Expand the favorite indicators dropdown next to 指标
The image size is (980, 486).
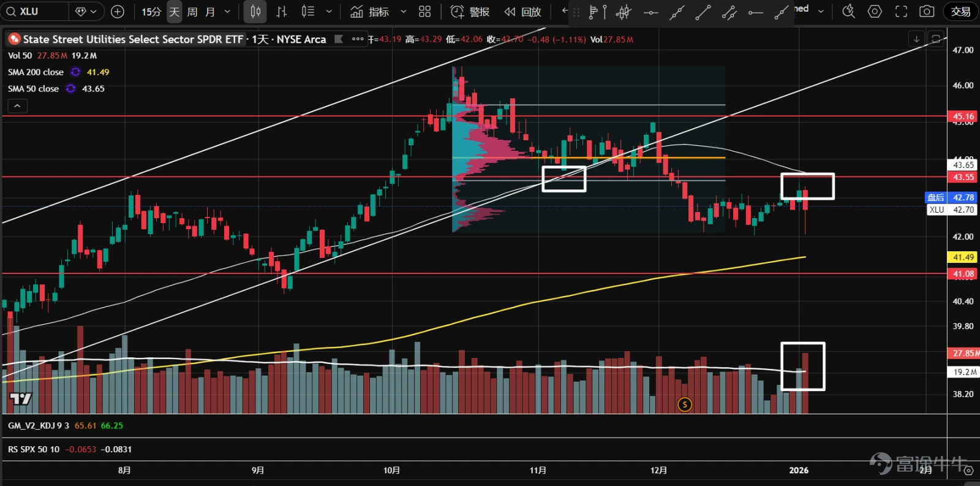[x=403, y=12]
